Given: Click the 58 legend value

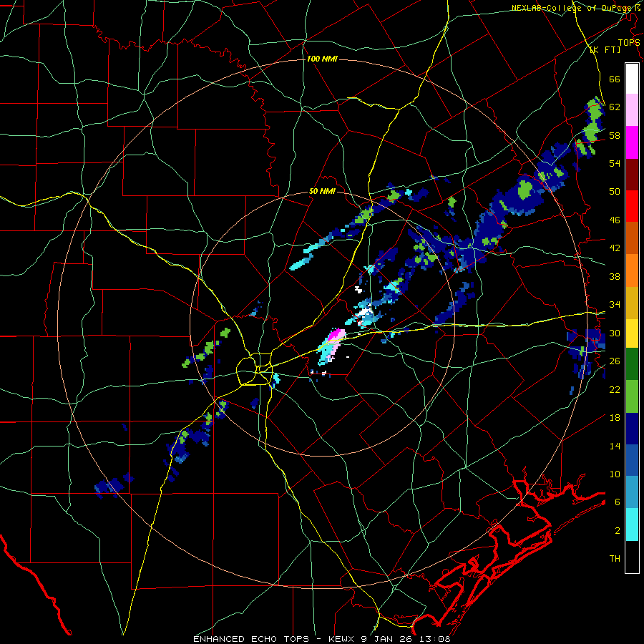Looking at the screenshot, I should click(615, 135).
